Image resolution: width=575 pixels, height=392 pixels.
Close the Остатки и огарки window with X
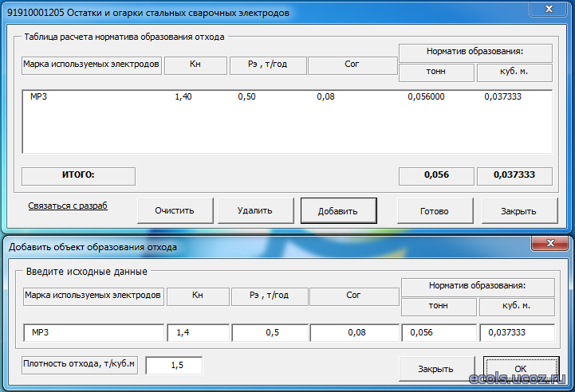pyautogui.click(x=549, y=9)
